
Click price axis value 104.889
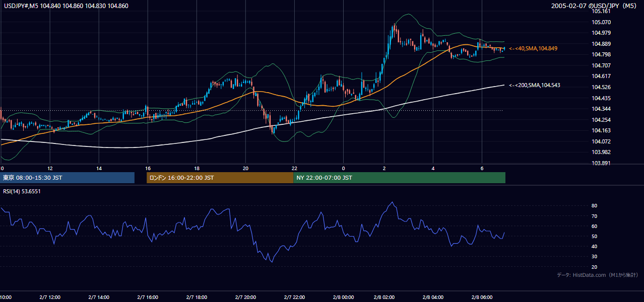click(601, 44)
